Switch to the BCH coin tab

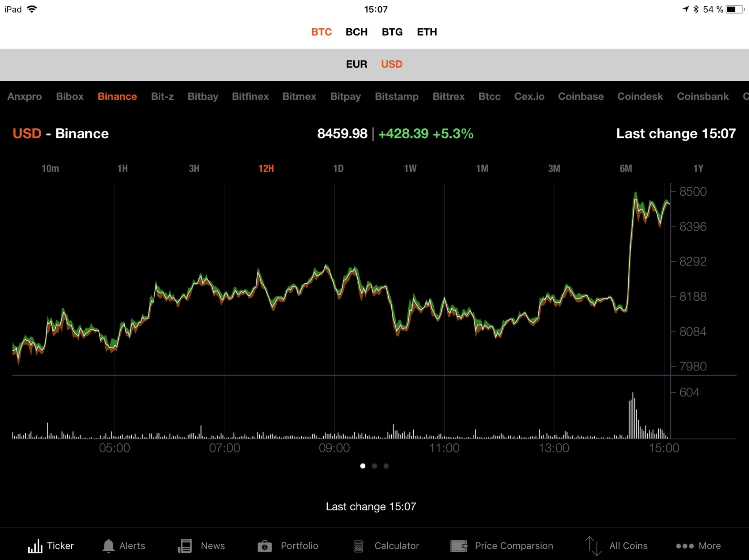point(357,32)
